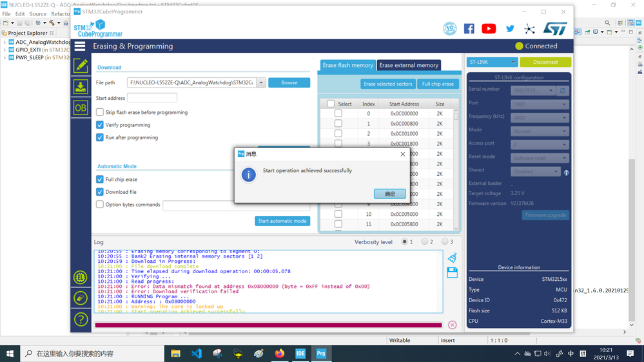This screenshot has width=644, height=362.
Task: Click the Windows taskbar search box
Action: 92,354
